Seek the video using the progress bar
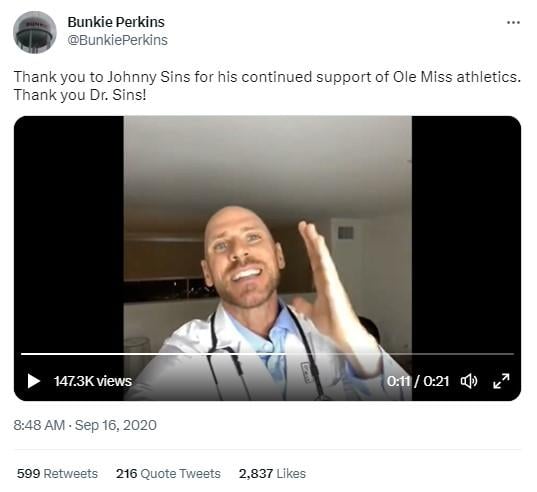Screen dimensions: 537x492 (267, 354)
